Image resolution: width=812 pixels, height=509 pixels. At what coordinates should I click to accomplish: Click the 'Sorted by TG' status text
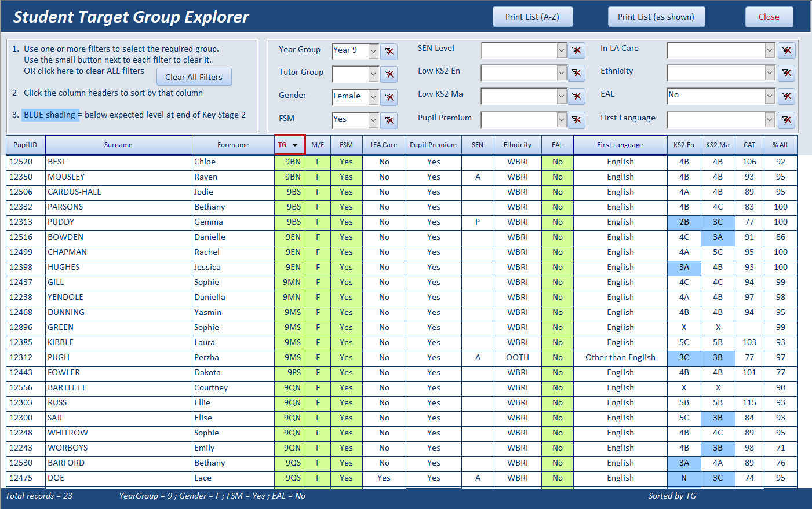coord(672,496)
